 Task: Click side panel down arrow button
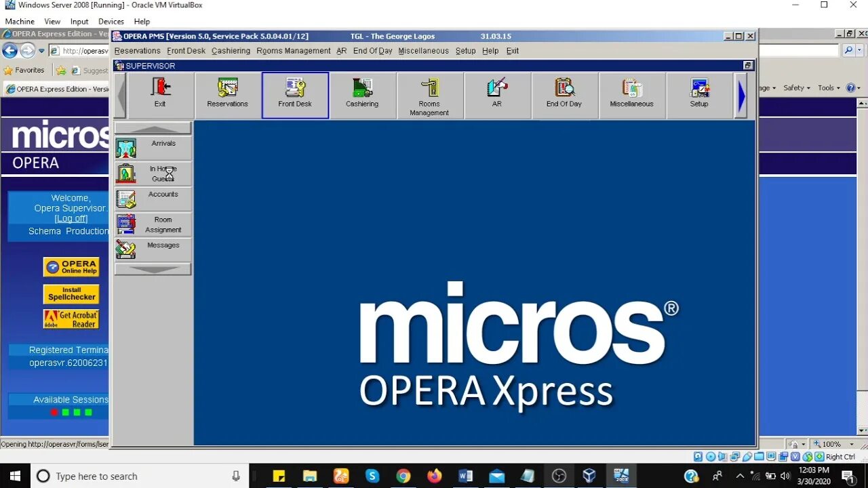[153, 269]
